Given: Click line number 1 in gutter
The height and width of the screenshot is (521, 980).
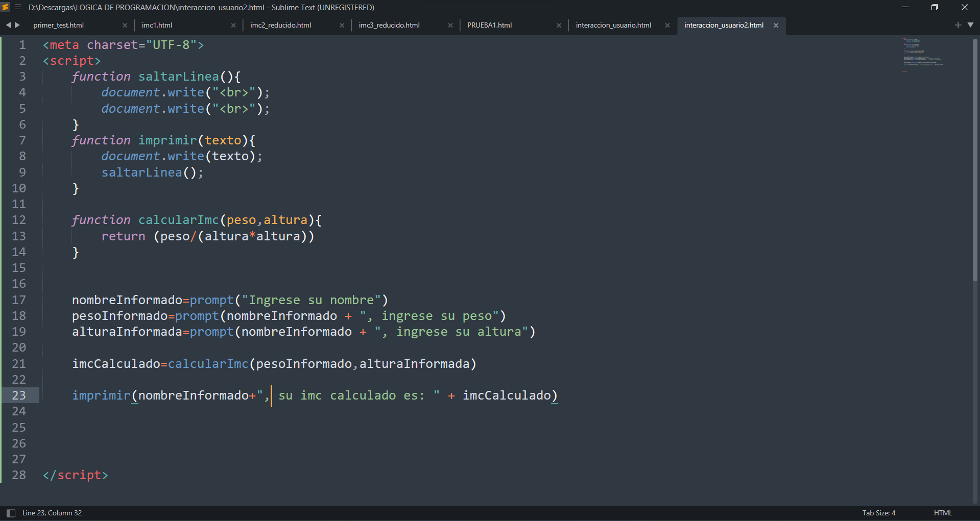Looking at the screenshot, I should coord(22,45).
